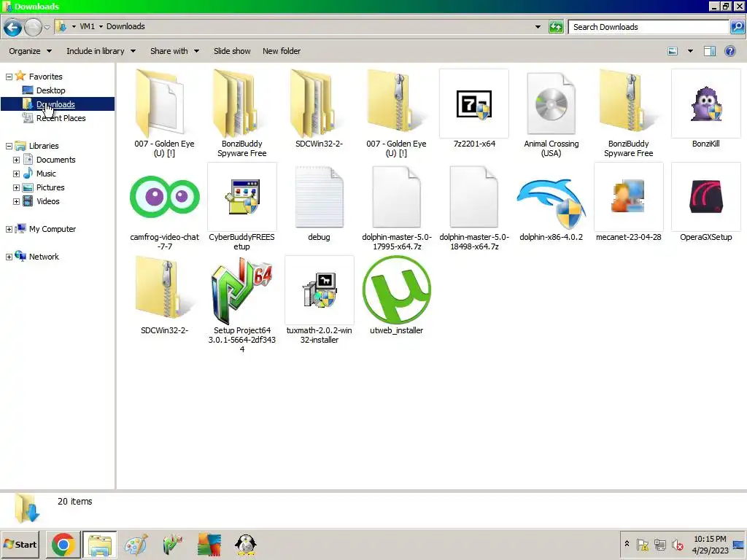The height and width of the screenshot is (560, 747).
Task: Select the BonziBuddy Spyware Free folder
Action: pyautogui.click(x=241, y=104)
